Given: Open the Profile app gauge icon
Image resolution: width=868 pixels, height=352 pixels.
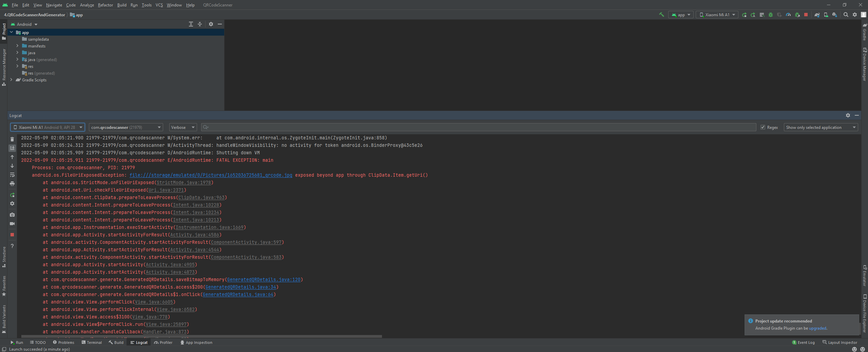Looking at the screenshot, I should point(788,15).
